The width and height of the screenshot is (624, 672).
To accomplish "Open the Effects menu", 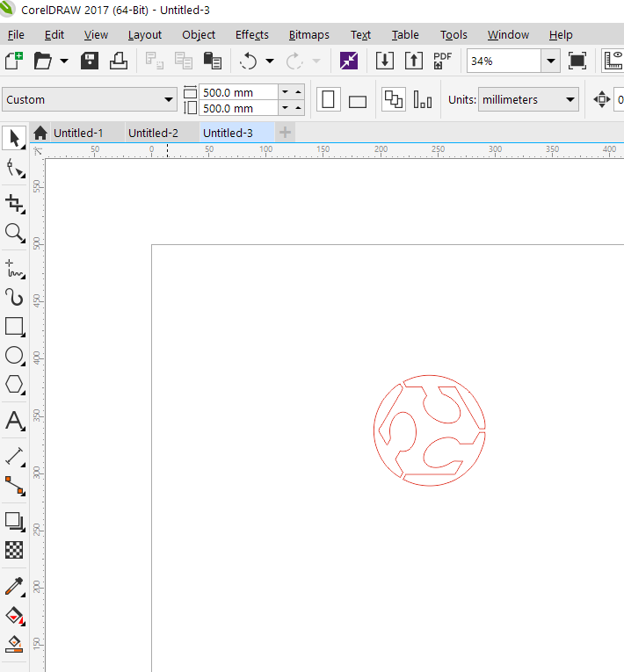I will pos(251,35).
